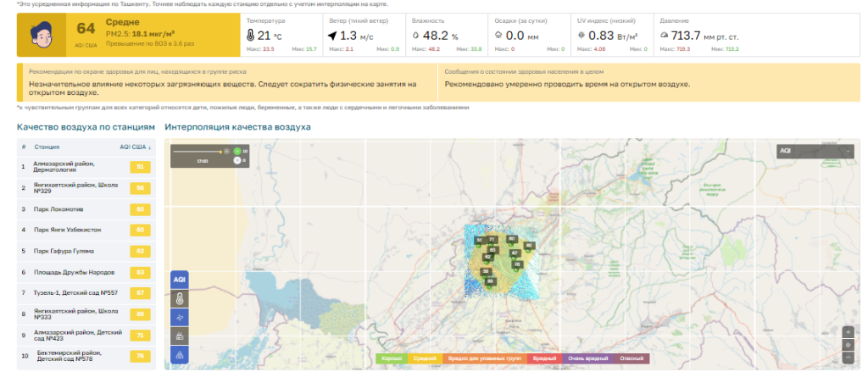
Task: Select Парк Локомотив station row
Action: coord(85,208)
